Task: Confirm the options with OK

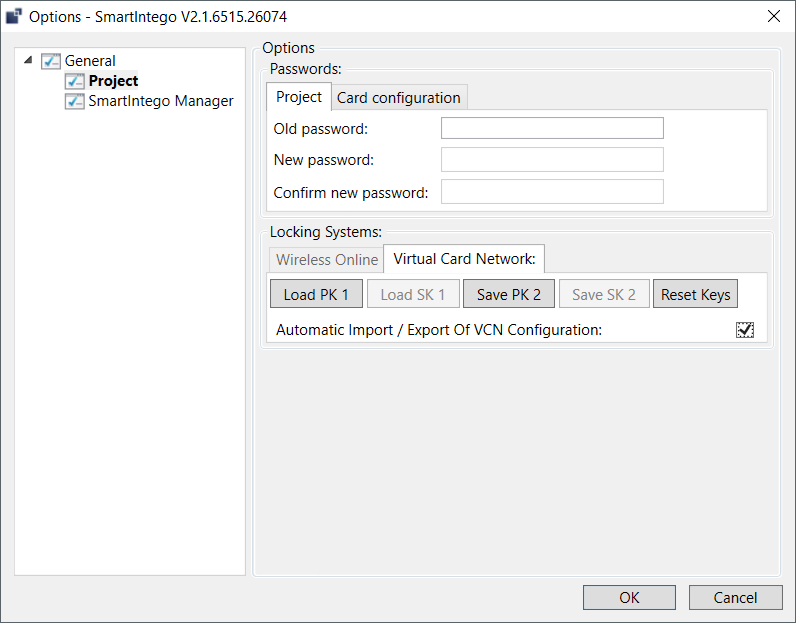Action: click(628, 598)
